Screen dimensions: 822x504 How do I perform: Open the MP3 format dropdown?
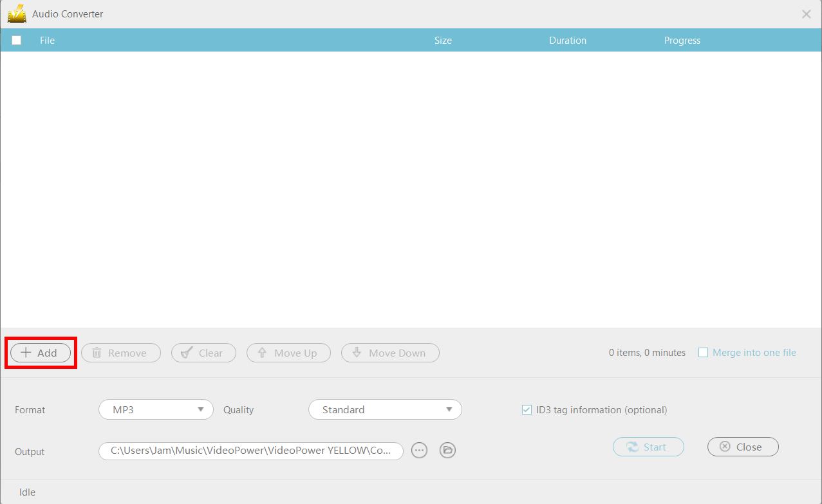156,409
